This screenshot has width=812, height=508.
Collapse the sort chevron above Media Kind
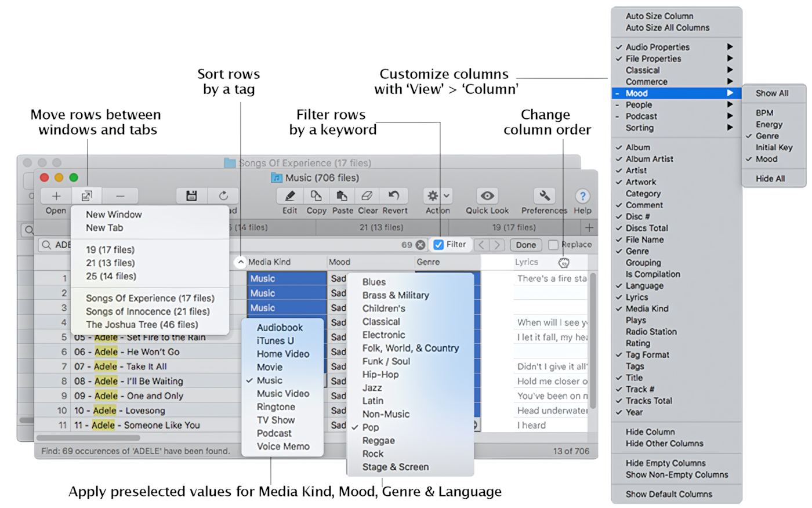[x=241, y=262]
